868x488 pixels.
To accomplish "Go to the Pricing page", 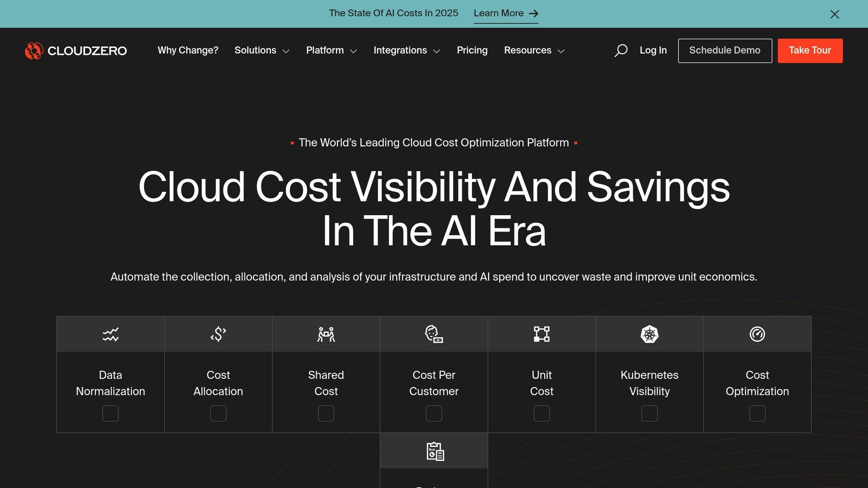I will pyautogui.click(x=472, y=50).
